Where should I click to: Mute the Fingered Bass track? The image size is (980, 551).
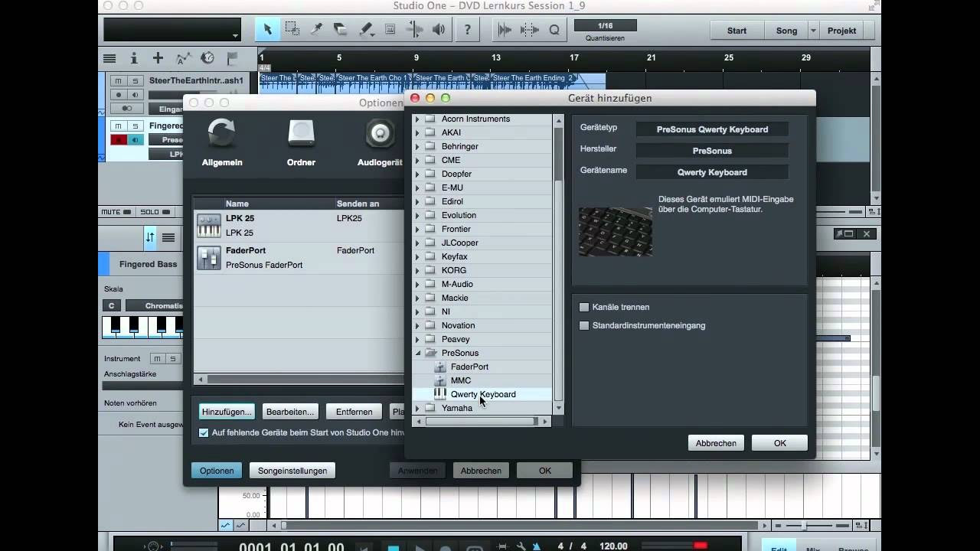119,126
